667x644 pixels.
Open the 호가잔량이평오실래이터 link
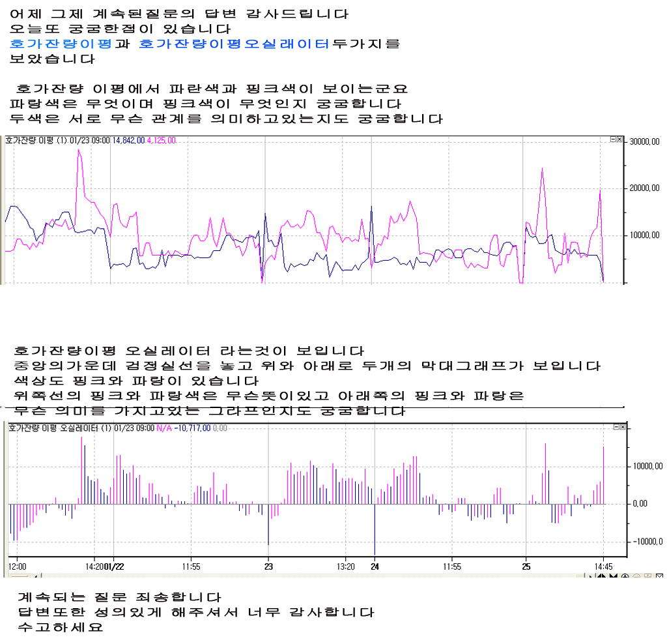tap(235, 44)
